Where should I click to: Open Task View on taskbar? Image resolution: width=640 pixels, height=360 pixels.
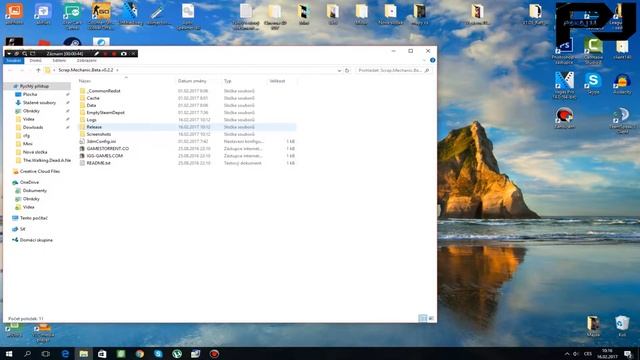(46, 353)
